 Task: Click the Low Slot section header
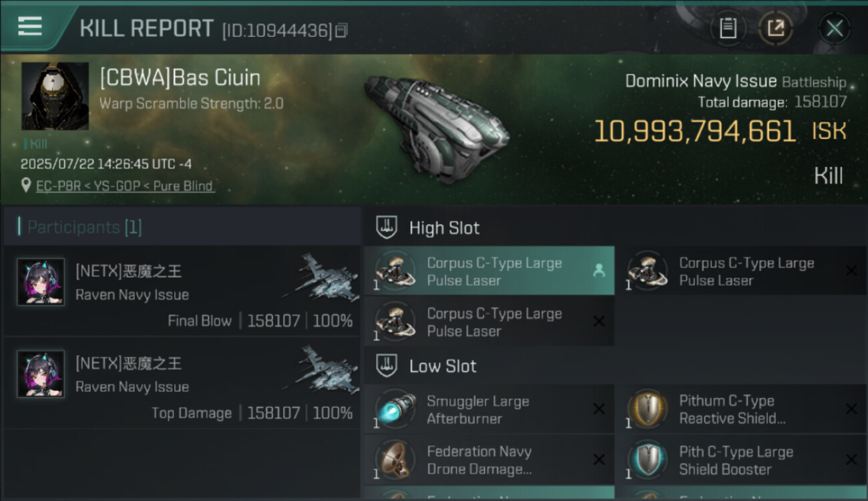coord(443,366)
